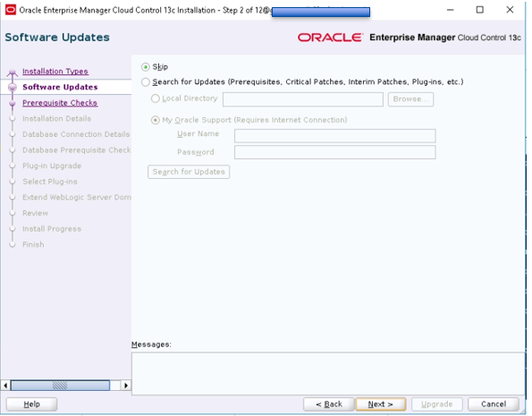Focus the User Name input field

coord(335,135)
